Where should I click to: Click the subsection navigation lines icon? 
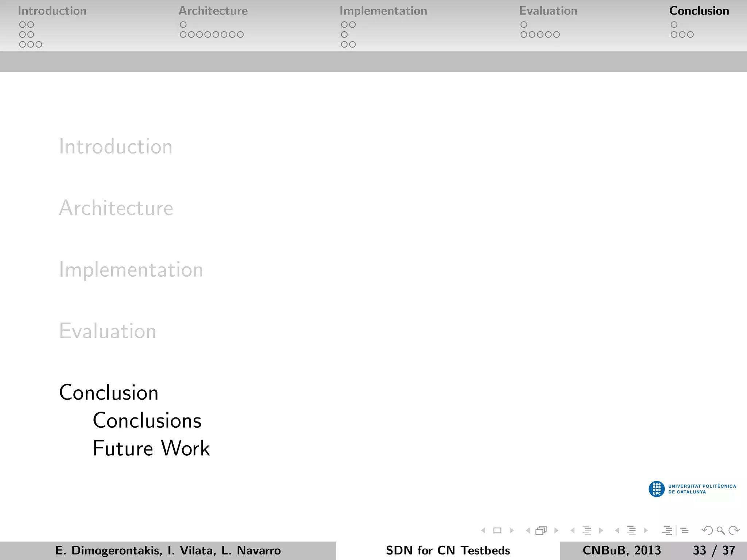pos(587,530)
